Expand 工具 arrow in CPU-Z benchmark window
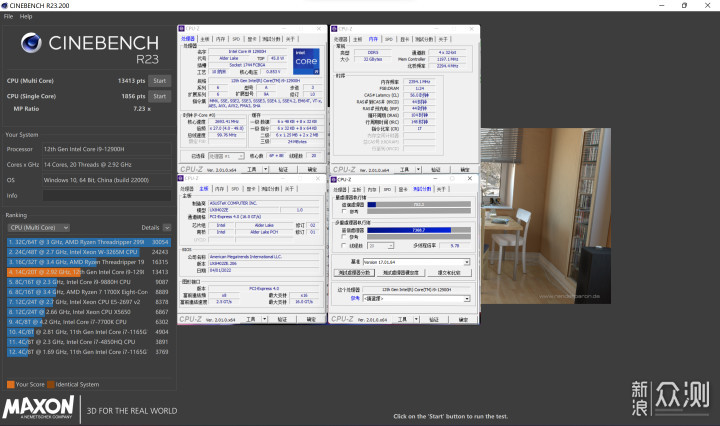This screenshot has width=720, height=426. [416, 319]
